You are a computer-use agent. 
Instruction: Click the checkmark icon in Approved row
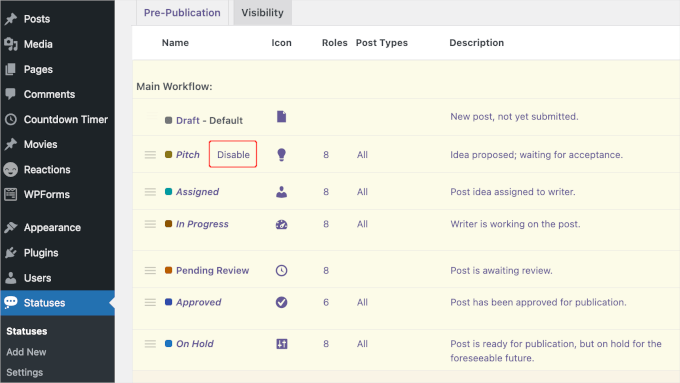pyautogui.click(x=281, y=302)
